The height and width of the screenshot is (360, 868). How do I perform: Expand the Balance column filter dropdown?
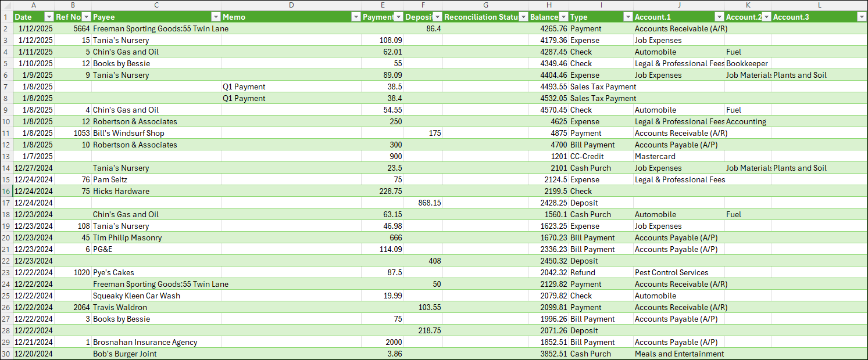tap(563, 17)
